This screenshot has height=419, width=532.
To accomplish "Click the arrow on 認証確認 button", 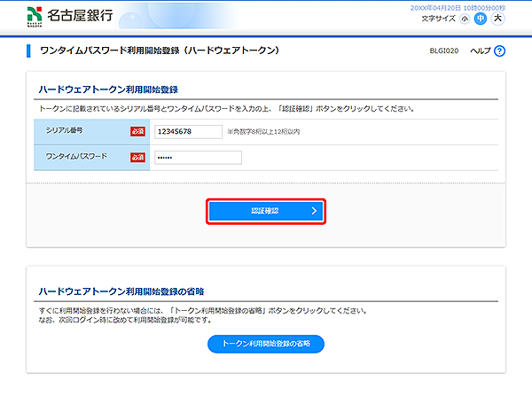I will [313, 211].
